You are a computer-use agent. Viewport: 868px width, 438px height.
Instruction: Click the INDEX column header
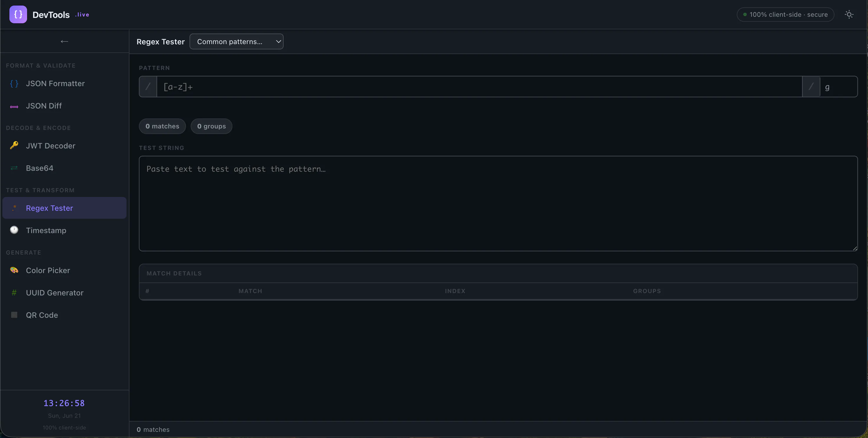coord(455,291)
